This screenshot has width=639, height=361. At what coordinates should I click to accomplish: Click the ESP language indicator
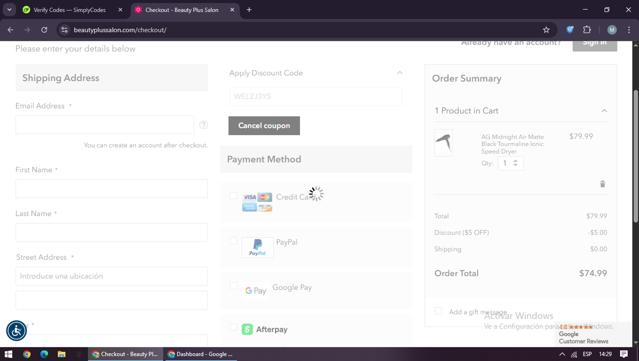pyautogui.click(x=587, y=354)
